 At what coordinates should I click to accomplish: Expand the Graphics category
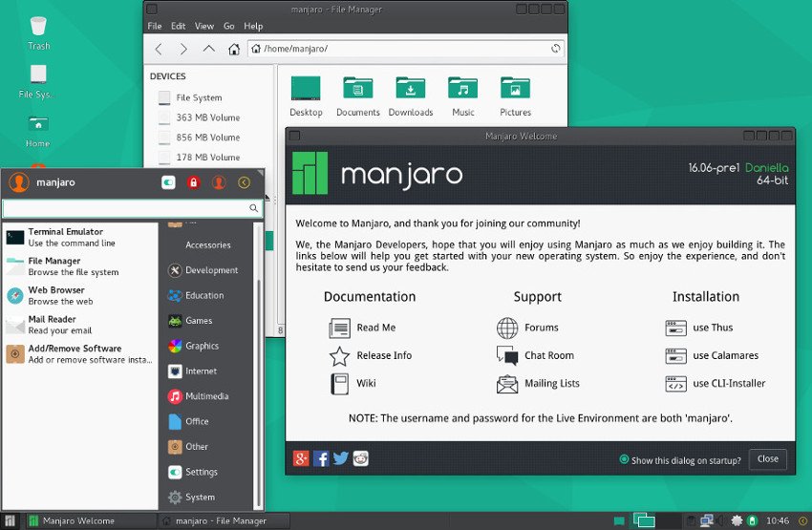pos(202,346)
